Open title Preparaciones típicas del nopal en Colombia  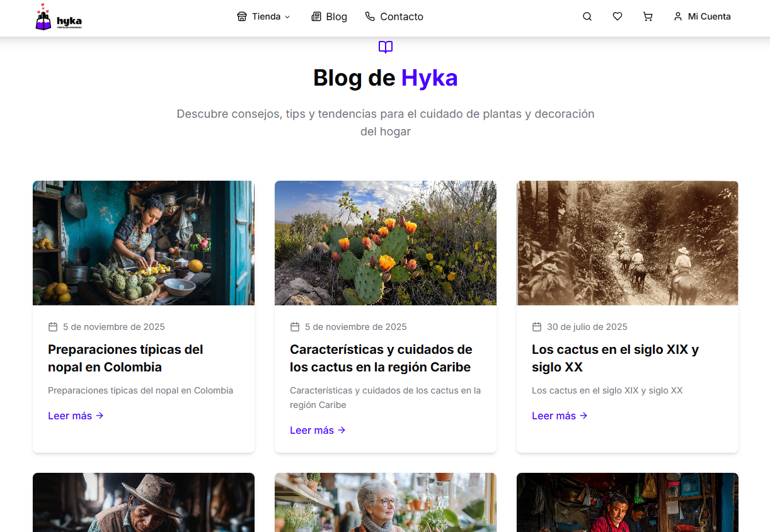[x=125, y=358]
